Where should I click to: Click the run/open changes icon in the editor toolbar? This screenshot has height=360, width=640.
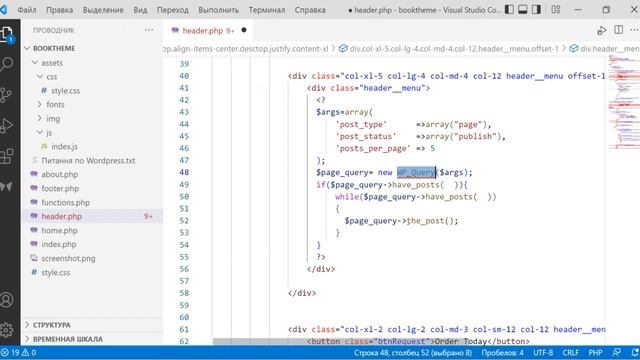pos(602,30)
